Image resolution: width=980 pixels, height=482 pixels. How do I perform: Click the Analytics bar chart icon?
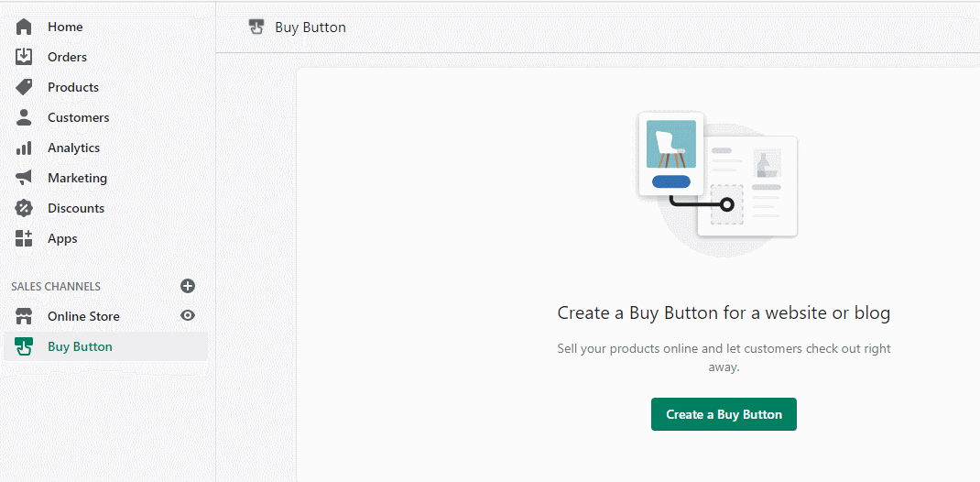(24, 148)
